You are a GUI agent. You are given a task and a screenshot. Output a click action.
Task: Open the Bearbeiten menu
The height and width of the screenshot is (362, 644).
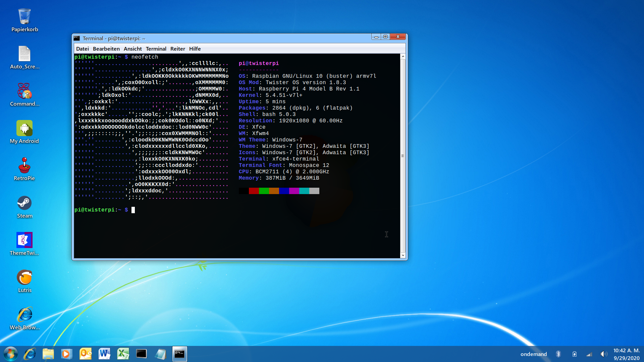[106, 49]
